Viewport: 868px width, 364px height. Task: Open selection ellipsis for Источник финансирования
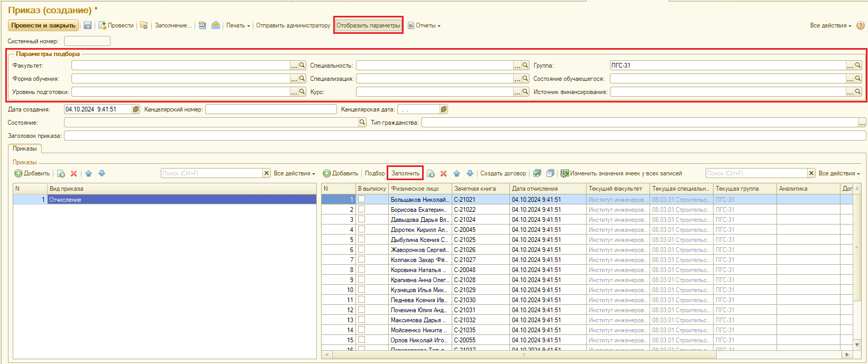click(x=850, y=92)
